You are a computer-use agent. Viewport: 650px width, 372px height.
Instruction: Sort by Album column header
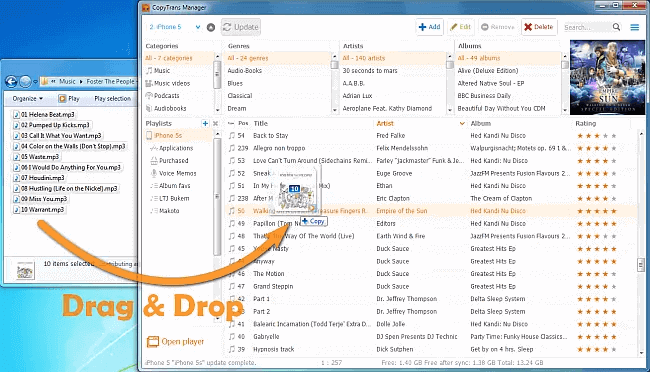click(x=481, y=123)
